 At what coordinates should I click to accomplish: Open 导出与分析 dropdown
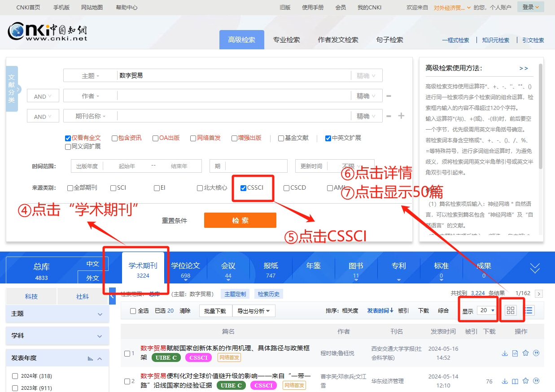254,311
